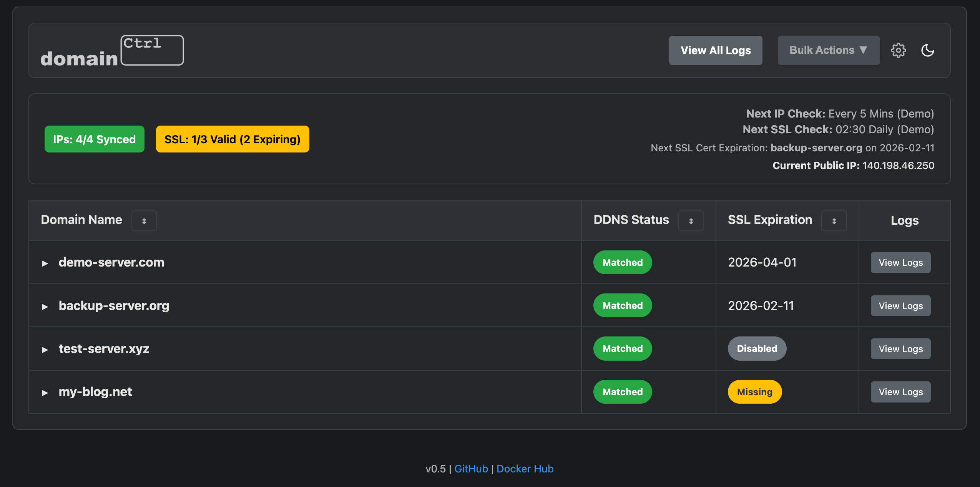View logs for demo-server.com

900,263
